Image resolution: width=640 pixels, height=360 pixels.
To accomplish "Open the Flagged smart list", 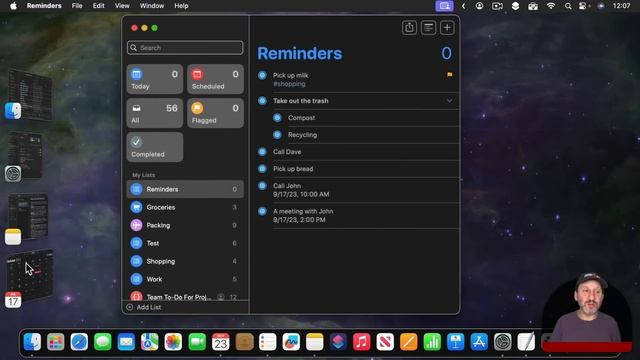I will coord(216,113).
